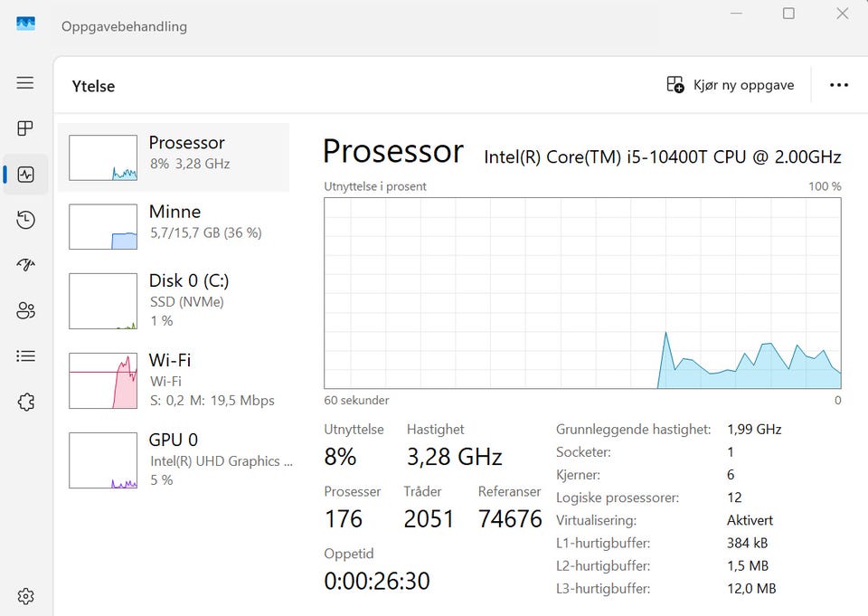Open App history sidebar icon

25,220
